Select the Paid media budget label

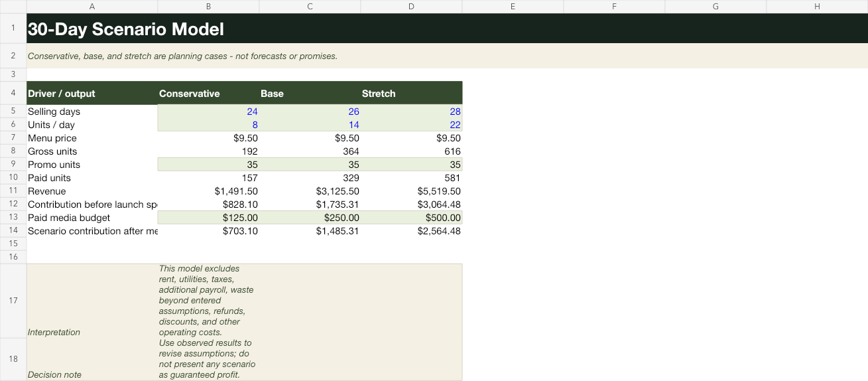coord(92,218)
